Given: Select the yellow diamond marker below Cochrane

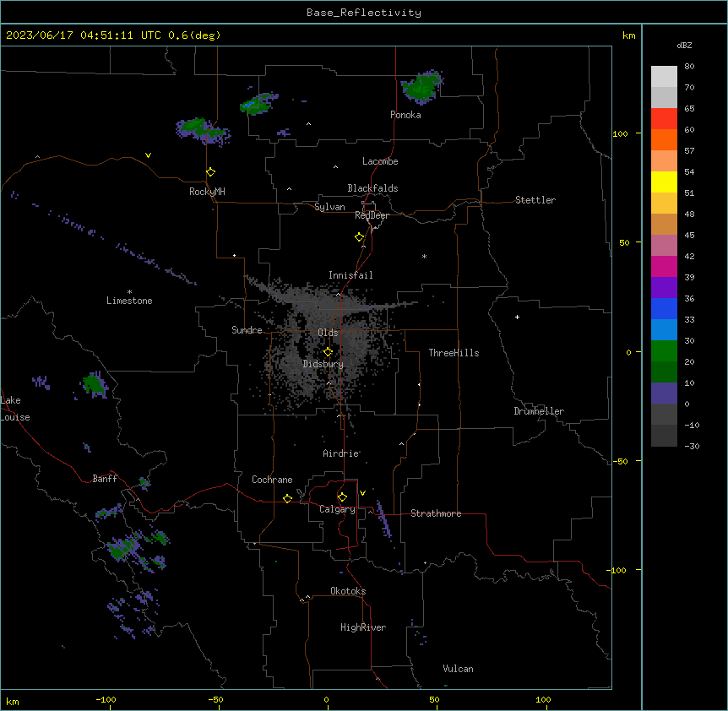Looking at the screenshot, I should click(x=287, y=498).
